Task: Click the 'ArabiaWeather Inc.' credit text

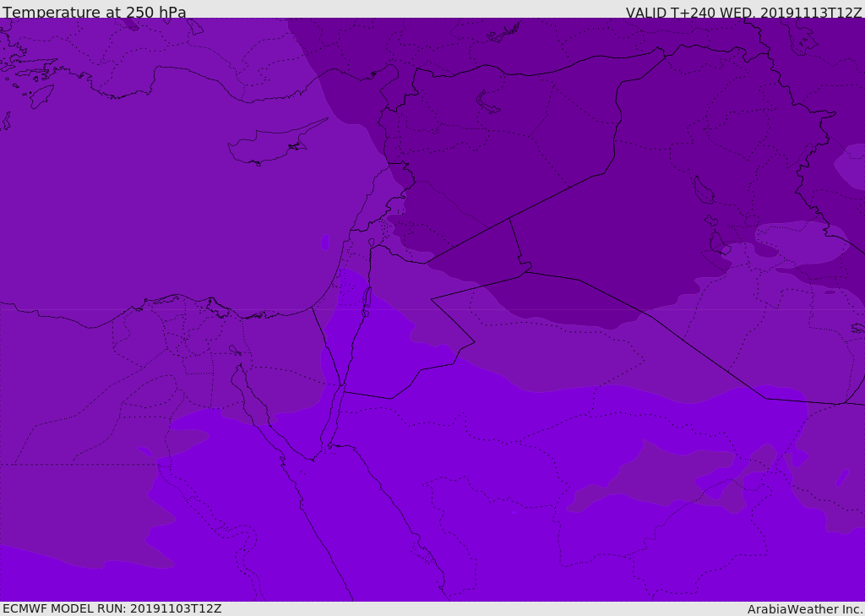Action: tap(805, 609)
